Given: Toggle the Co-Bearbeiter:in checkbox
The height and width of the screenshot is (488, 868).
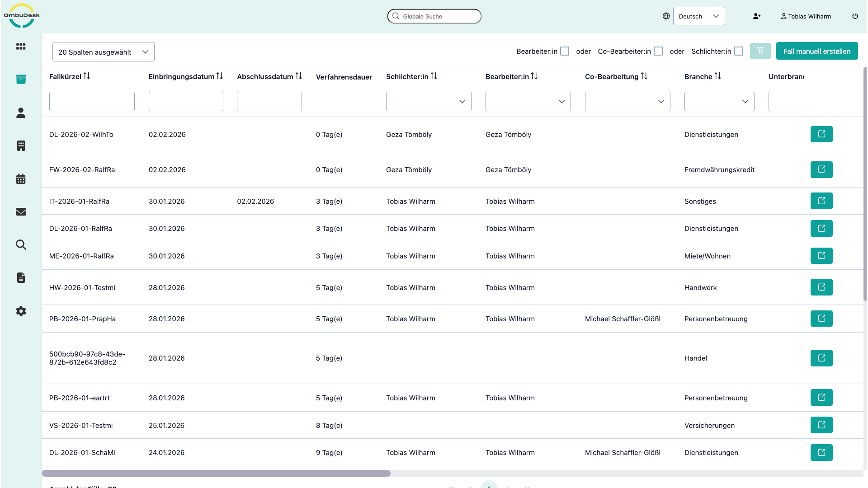Looking at the screenshot, I should [x=658, y=52].
